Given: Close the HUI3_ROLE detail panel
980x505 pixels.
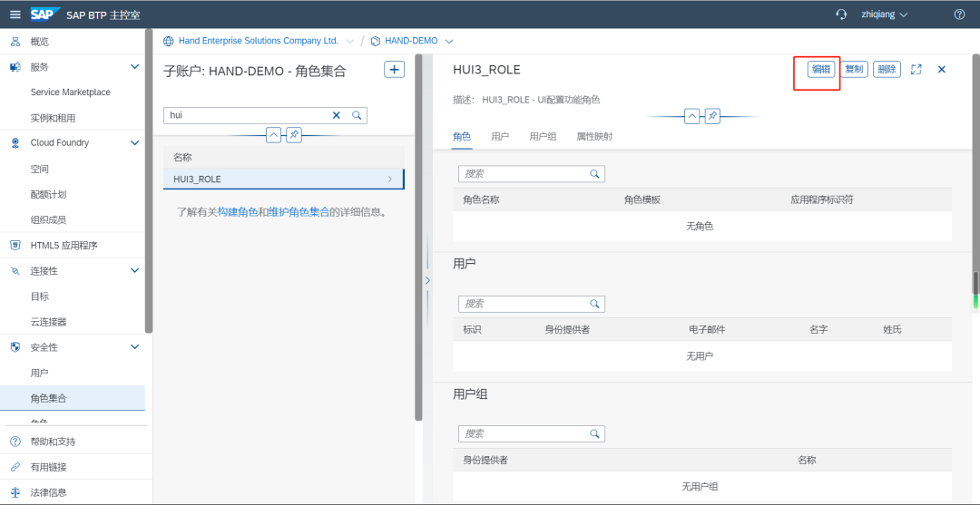Looking at the screenshot, I should (942, 69).
